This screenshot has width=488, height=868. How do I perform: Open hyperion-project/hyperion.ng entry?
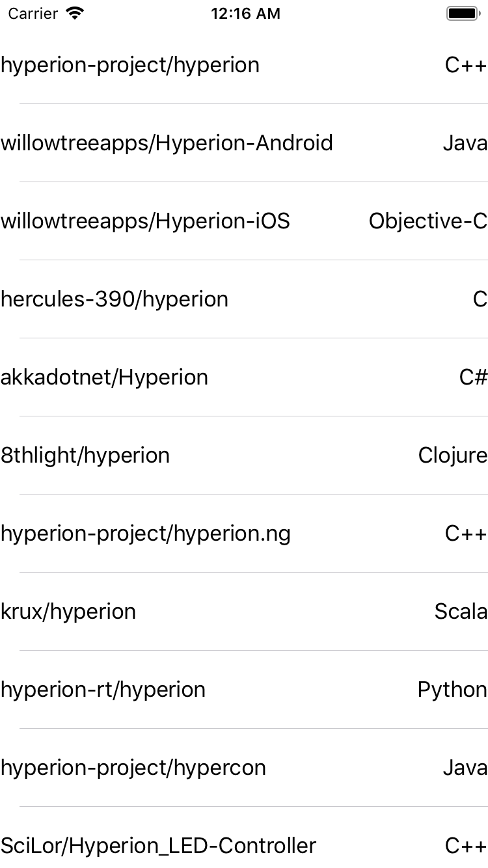[146, 533]
